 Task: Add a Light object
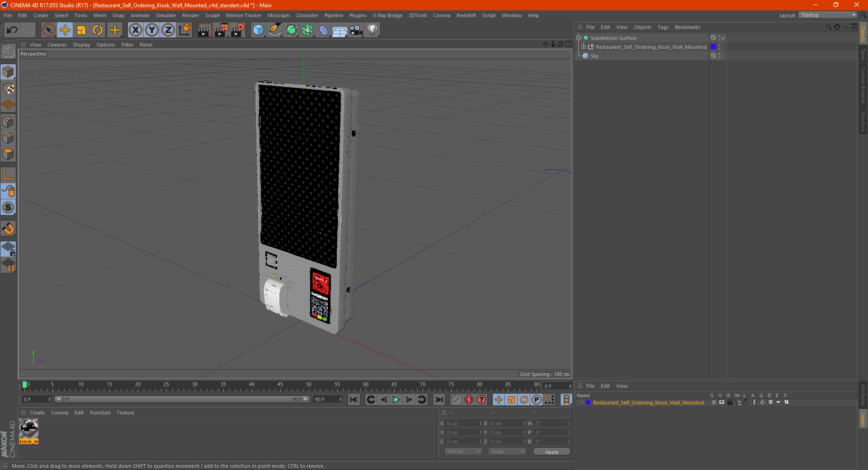pos(373,30)
